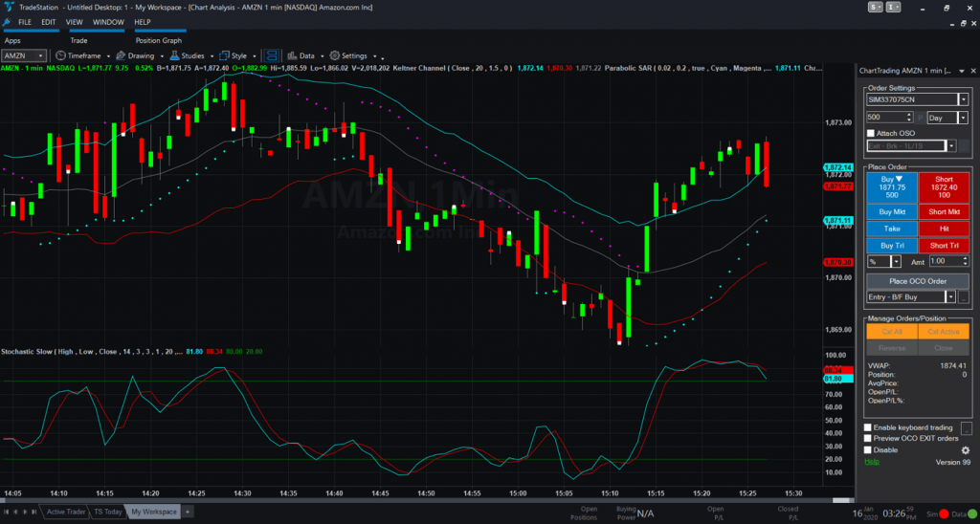980x524 pixels.
Task: Open the Trade section
Action: (x=78, y=40)
